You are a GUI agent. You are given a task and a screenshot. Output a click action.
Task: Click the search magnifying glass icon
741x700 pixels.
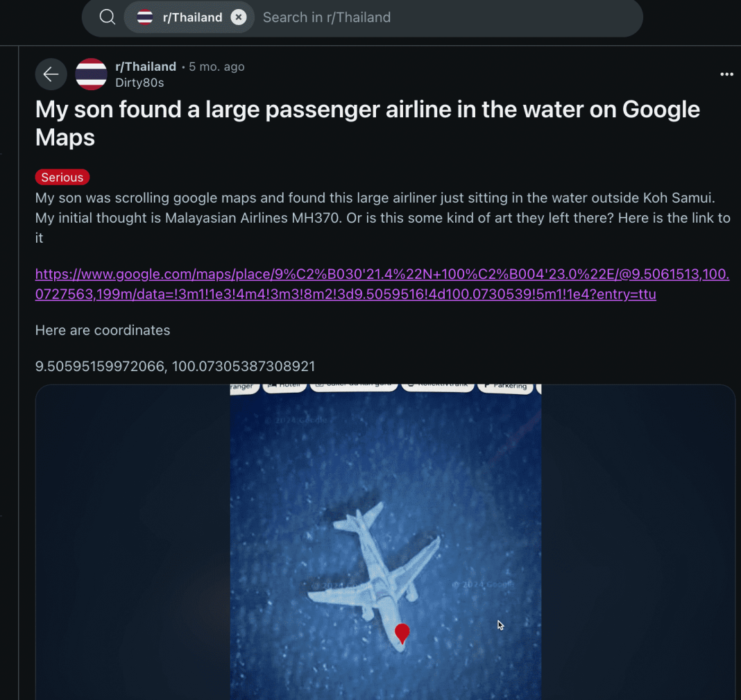pos(107,17)
